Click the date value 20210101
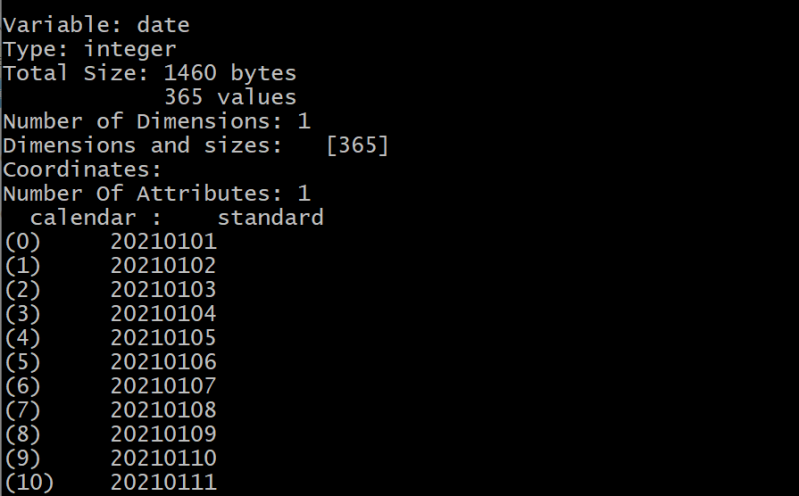The height and width of the screenshot is (496, 799). tap(163, 241)
